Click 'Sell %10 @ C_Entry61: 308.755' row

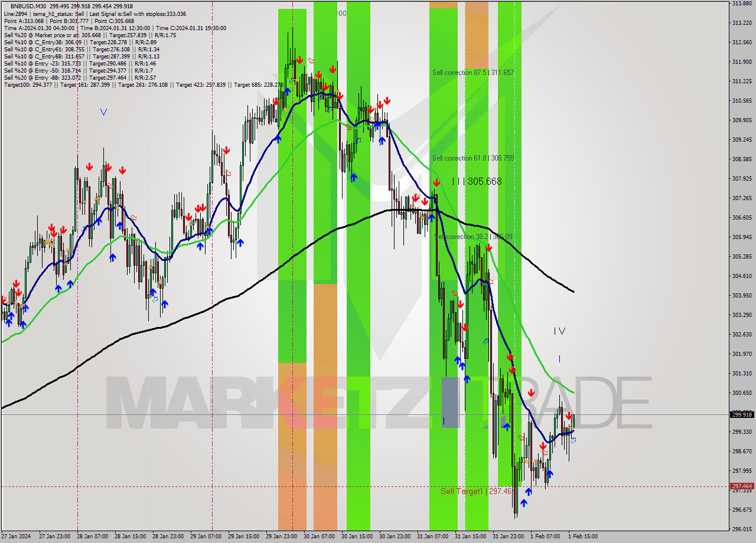(x=82, y=49)
